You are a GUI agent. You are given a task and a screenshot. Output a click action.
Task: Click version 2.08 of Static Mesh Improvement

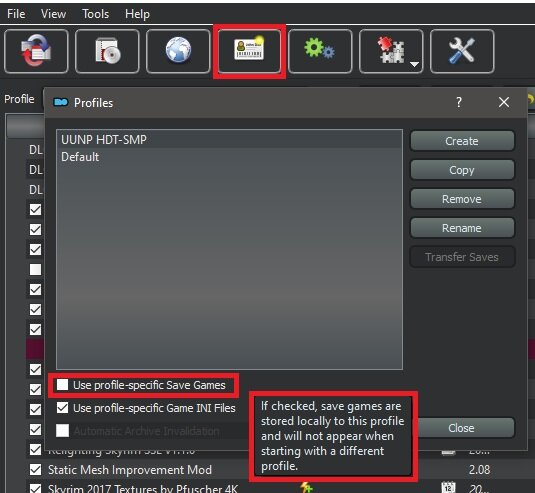[479, 470]
